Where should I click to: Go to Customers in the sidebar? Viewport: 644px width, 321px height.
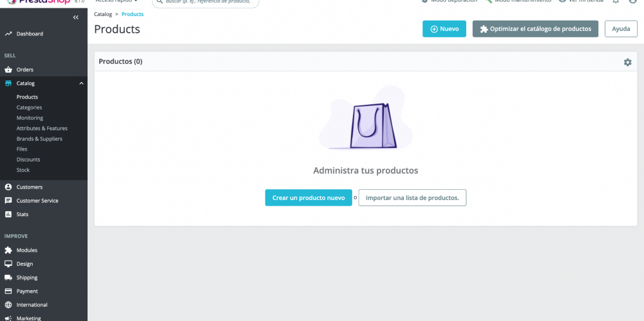pyautogui.click(x=30, y=187)
